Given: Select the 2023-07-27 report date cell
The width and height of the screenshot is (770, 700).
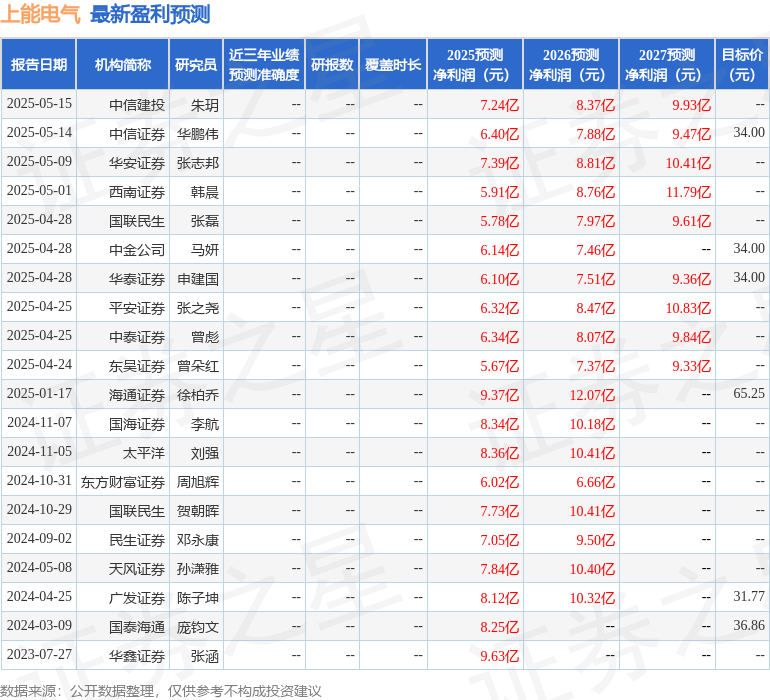Looking at the screenshot, I should 39,655.
